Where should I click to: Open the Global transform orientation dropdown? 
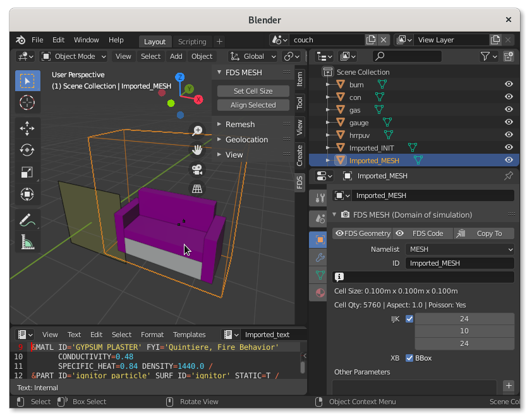(x=253, y=56)
